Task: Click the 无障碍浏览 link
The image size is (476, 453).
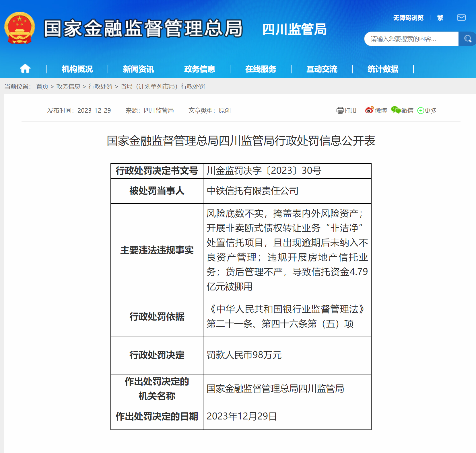Action: [x=408, y=18]
